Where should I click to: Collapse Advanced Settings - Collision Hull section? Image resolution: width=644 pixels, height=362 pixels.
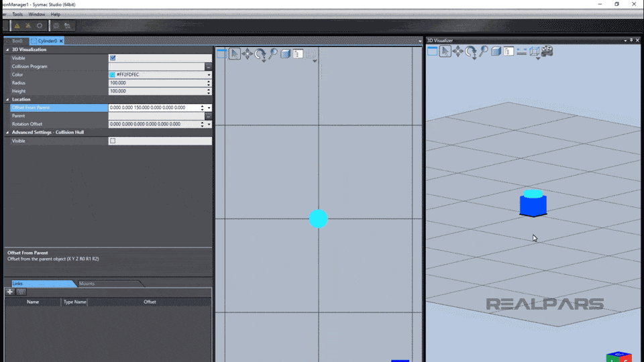tap(7, 132)
